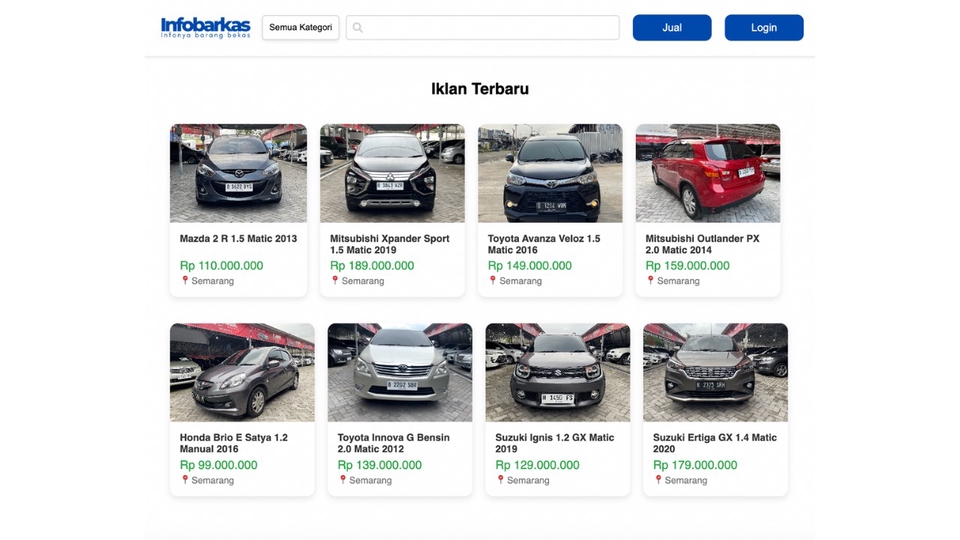Image resolution: width=960 pixels, height=540 pixels.
Task: Open listing title Honda Brio E Satya 1.2 Manual 2016
Action: 233,443
